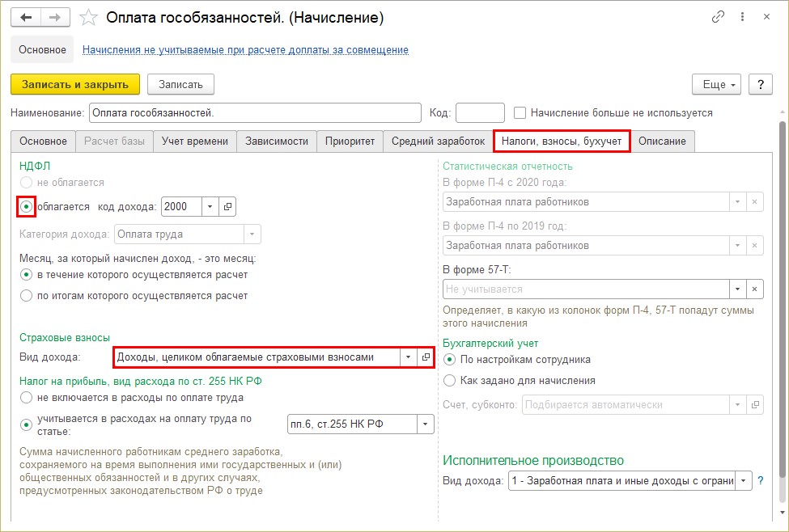The height and width of the screenshot is (532, 789).
Task: Switch to the Зависимости tab
Action: point(277,141)
